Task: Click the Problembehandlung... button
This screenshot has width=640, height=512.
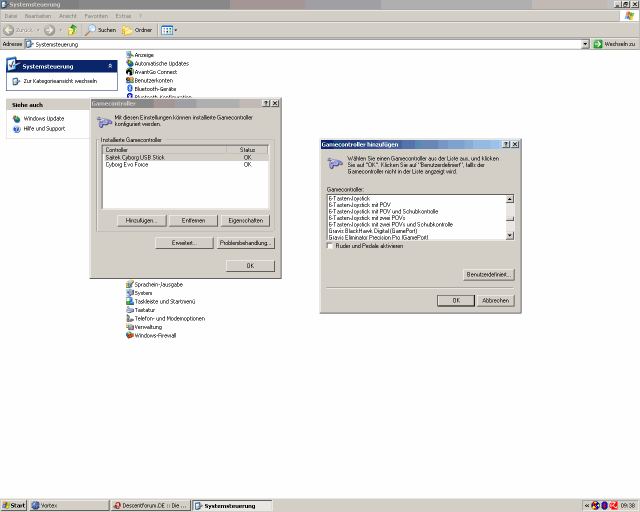Action: pos(246,243)
